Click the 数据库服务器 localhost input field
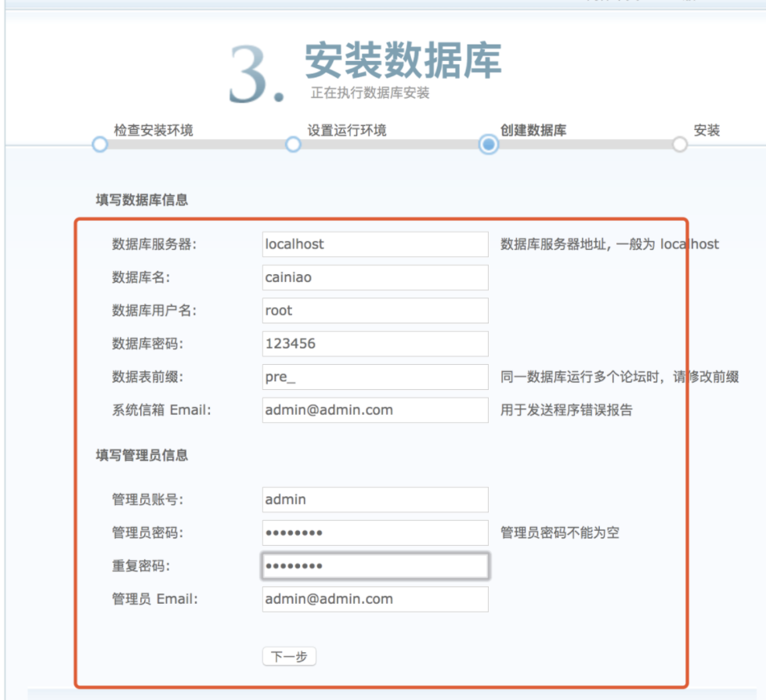 [x=375, y=244]
